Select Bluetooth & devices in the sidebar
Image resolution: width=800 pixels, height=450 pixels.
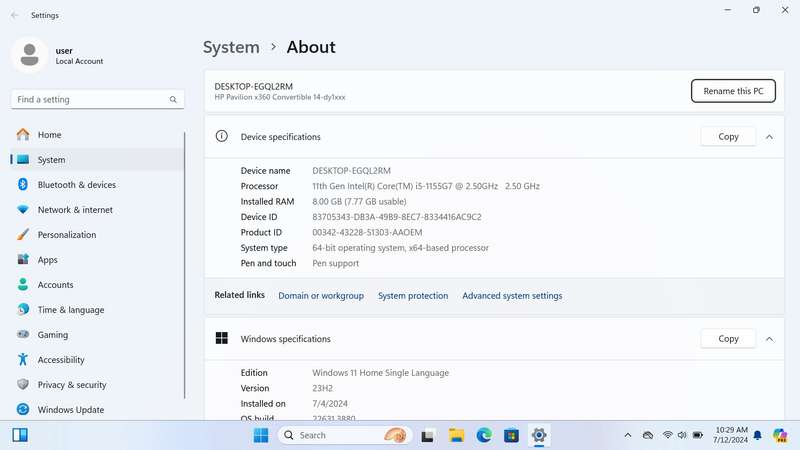point(97,185)
